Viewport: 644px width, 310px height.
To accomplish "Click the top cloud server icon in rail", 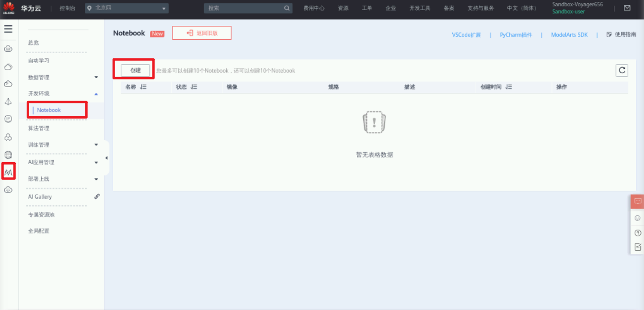I will [x=8, y=48].
